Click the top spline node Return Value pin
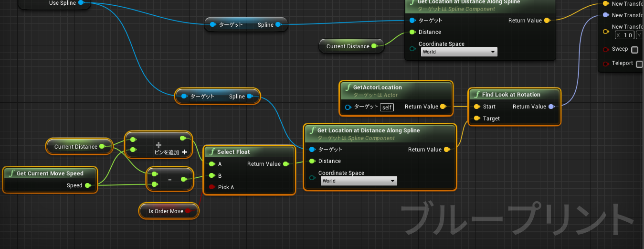This screenshot has height=249, width=644. coord(547,21)
